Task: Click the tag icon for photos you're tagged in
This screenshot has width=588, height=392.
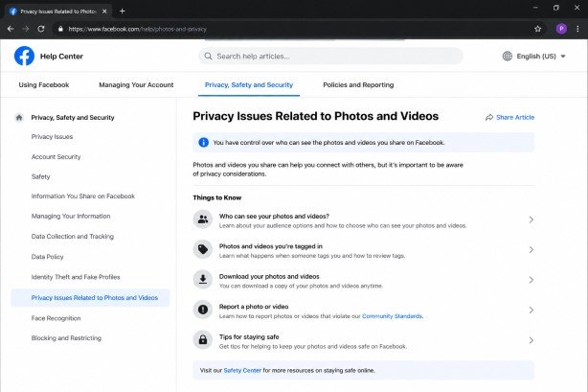Action: [203, 250]
